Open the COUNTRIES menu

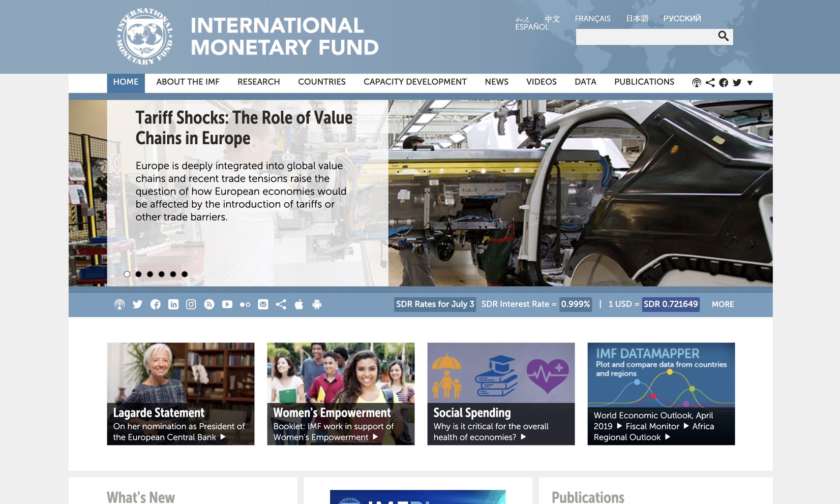(x=322, y=82)
